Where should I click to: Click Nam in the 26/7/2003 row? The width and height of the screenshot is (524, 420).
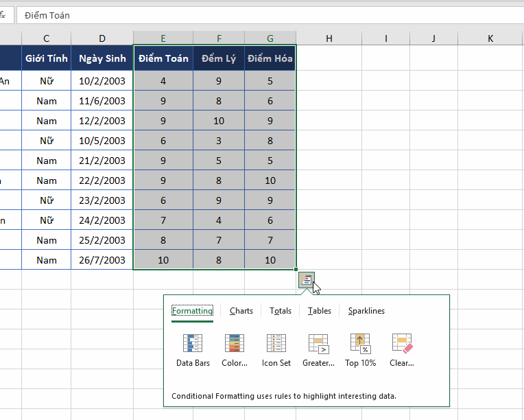[47, 260]
